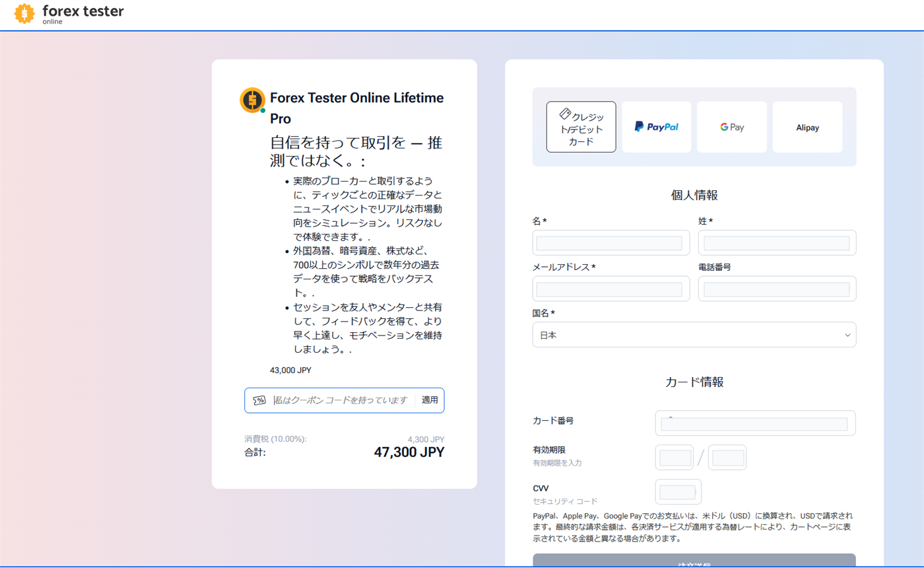Click the product icon beside Lifetime Pro title
924x568 pixels.
pos(252,100)
